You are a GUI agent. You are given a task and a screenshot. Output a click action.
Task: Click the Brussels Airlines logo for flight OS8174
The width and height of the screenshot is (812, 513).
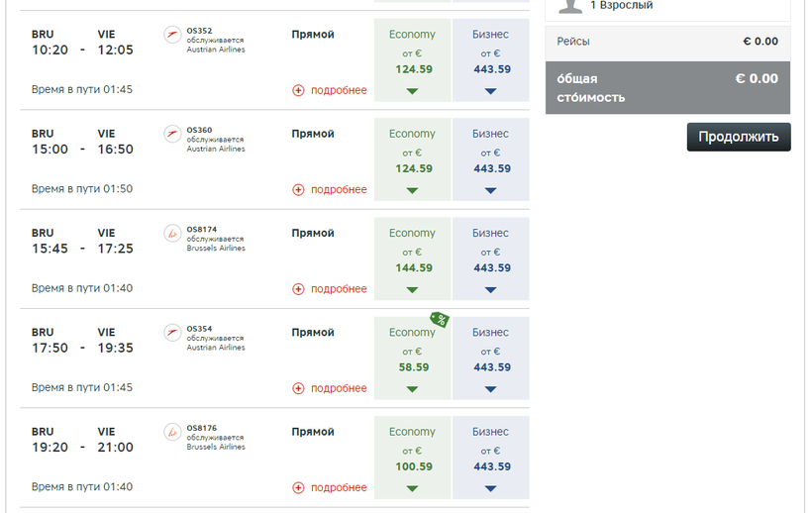(173, 234)
